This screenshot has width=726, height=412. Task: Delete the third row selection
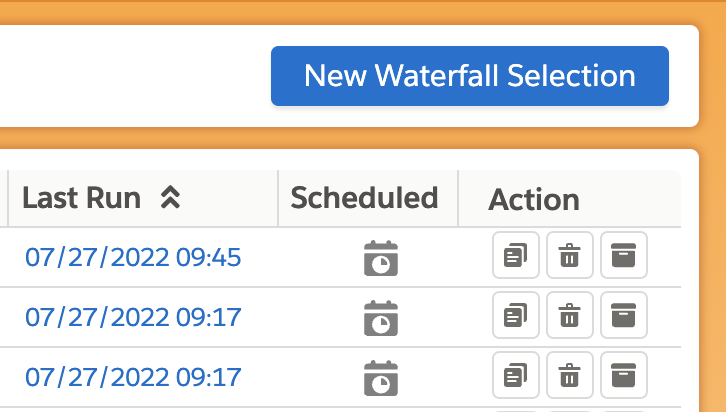point(570,376)
